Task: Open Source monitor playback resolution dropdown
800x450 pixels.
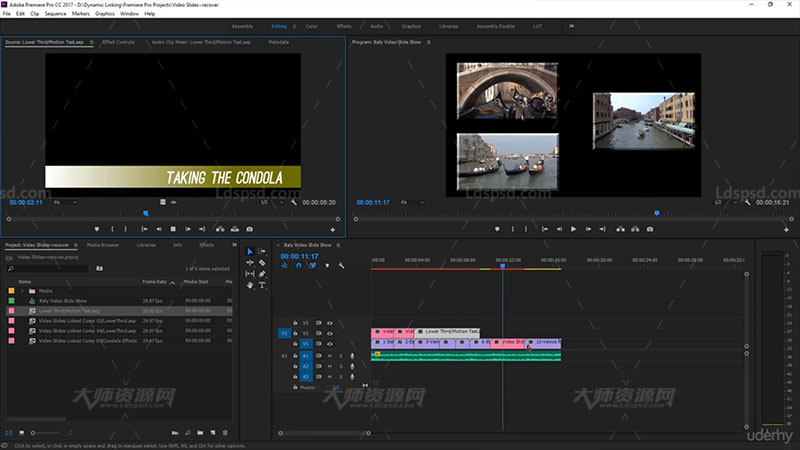Action: tap(272, 203)
